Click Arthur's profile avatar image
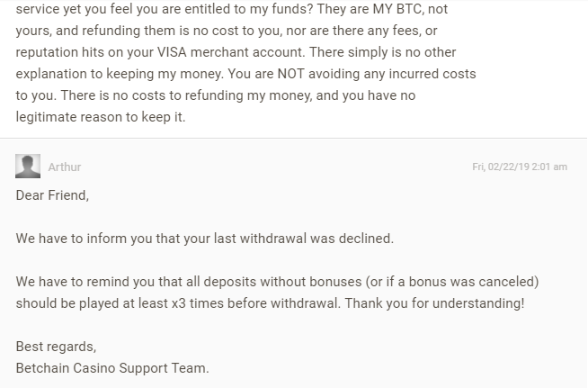 28,166
